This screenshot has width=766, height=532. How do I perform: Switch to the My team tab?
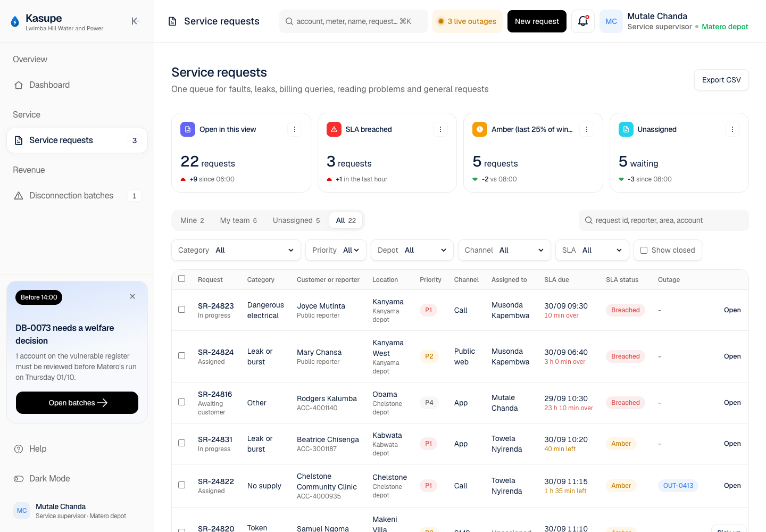238,220
